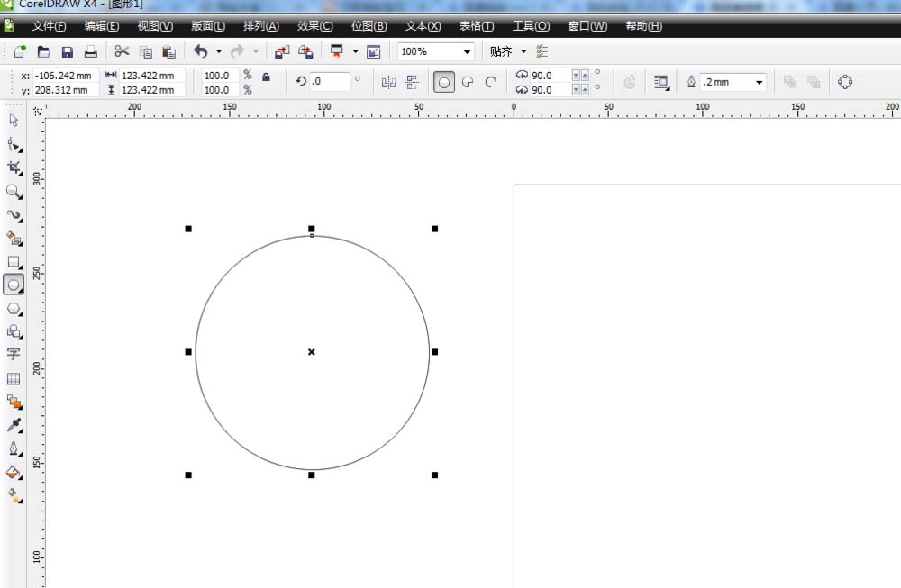Image resolution: width=901 pixels, height=588 pixels.
Task: Select the Eyedropper tool
Action: tap(14, 425)
